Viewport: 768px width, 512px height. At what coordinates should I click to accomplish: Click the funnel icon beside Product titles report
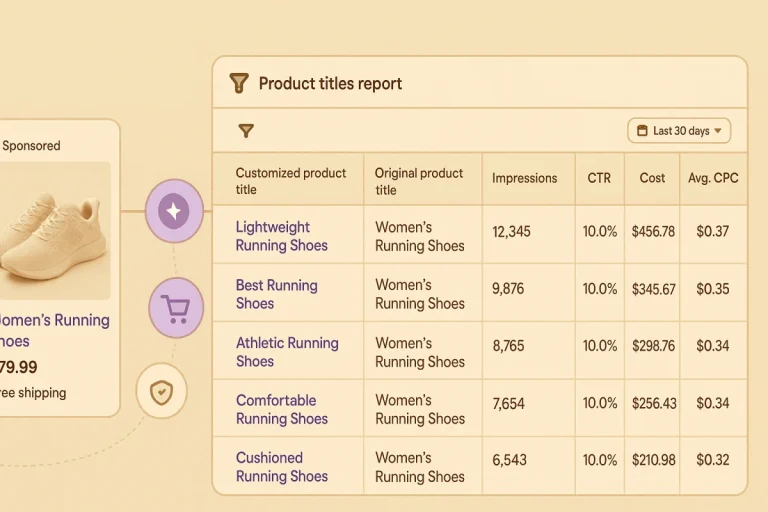tap(239, 83)
